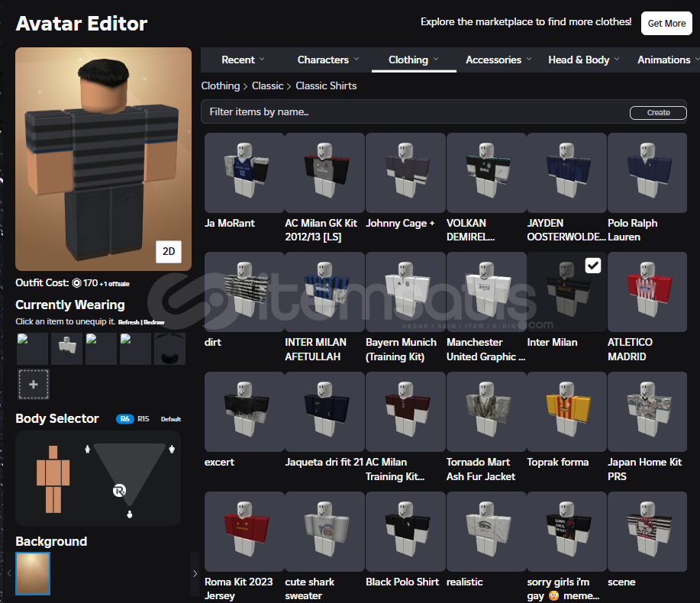The width and height of the screenshot is (700, 603).
Task: Expand the Characters dropdown chevron
Action: click(x=356, y=59)
